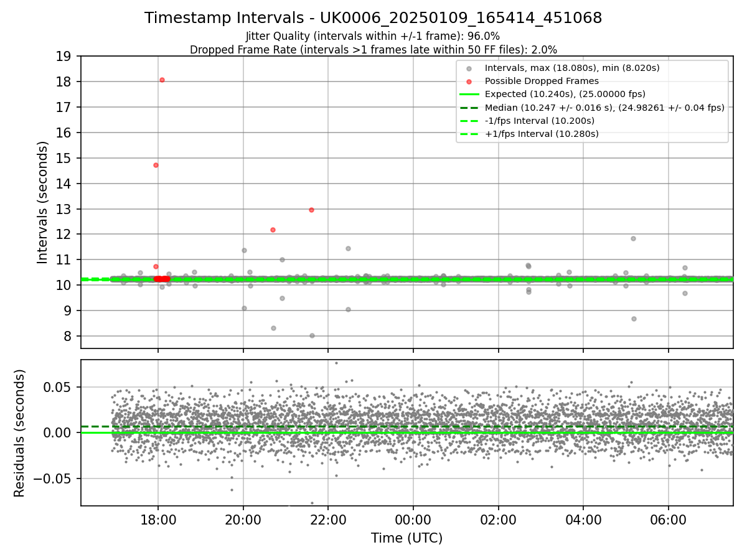Click the "22:00" time axis tick label
The image size is (747, 560).
tap(328, 520)
